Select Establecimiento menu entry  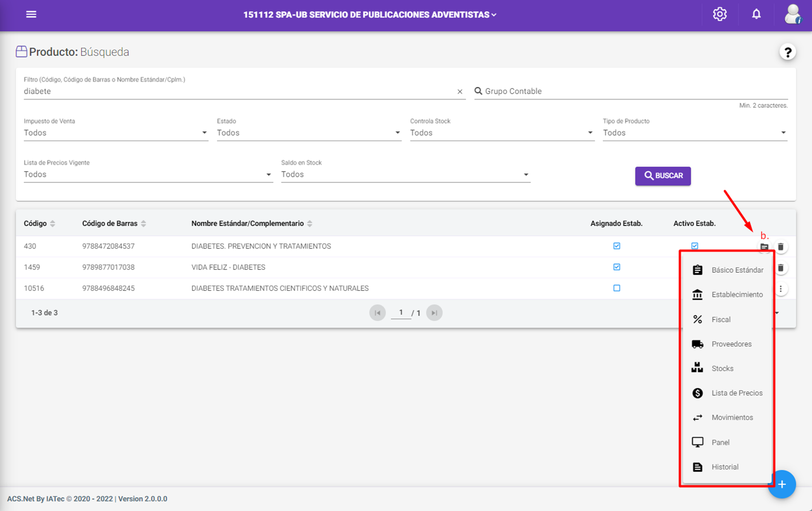click(x=727, y=295)
